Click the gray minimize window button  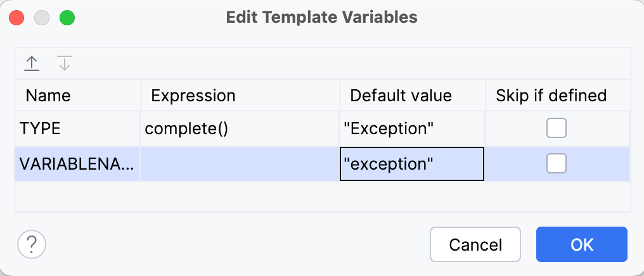(x=42, y=17)
